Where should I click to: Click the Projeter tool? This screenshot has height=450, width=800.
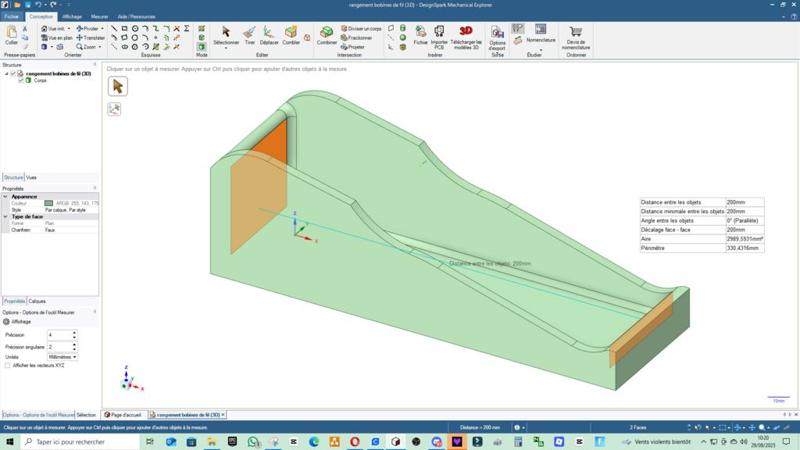(x=353, y=47)
